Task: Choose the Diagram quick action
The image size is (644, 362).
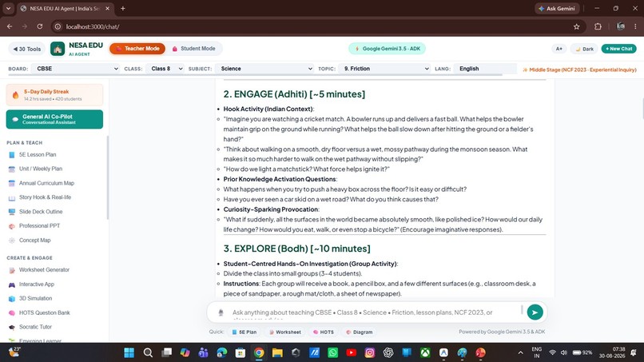Action: pos(360,332)
